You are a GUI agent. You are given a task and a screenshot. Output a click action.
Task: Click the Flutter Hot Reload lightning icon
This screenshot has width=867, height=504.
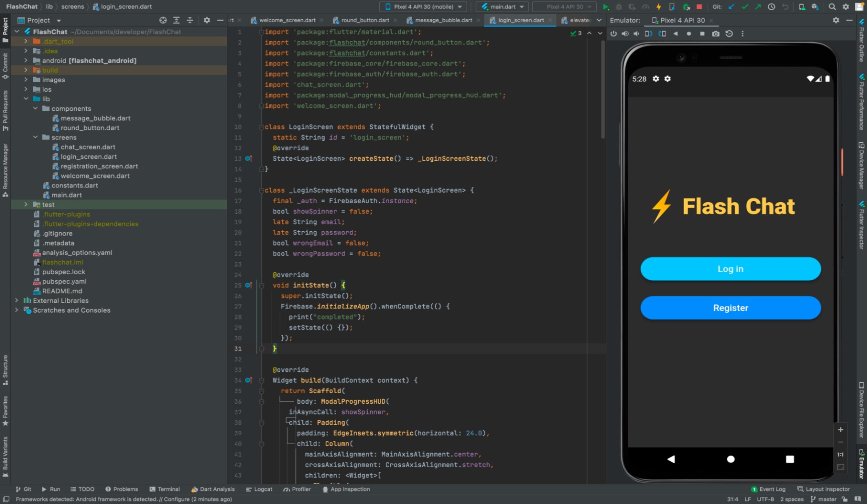pos(659,6)
